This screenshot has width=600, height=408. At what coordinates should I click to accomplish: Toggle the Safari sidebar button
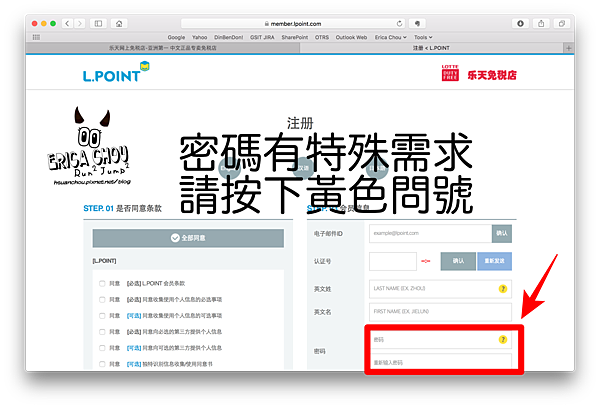click(98, 24)
